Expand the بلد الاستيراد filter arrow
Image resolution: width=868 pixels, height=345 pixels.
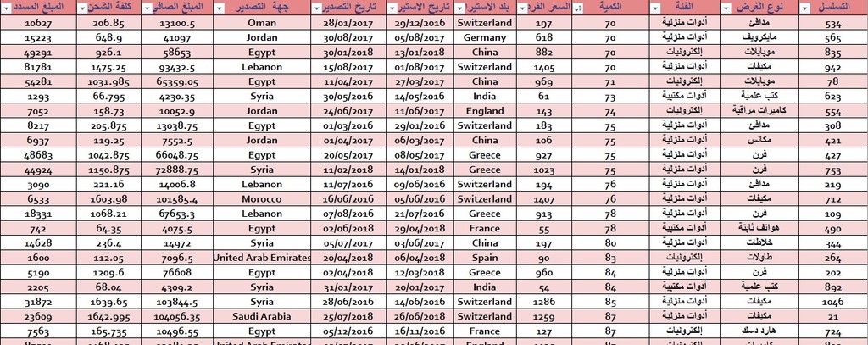pos(459,8)
